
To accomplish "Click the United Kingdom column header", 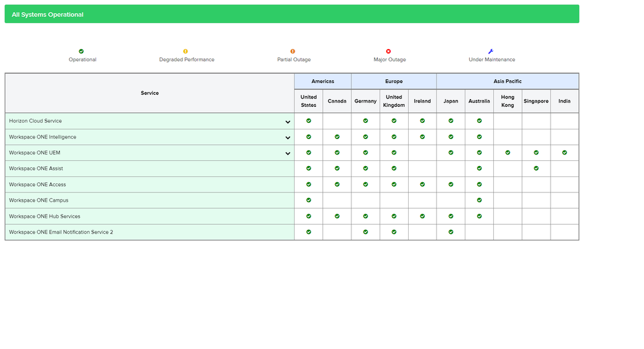I will pos(394,101).
